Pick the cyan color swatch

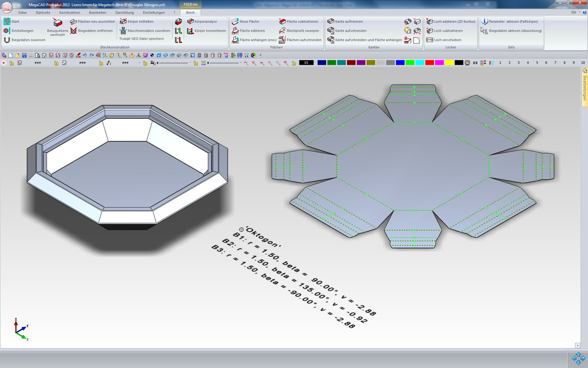[x=419, y=63]
